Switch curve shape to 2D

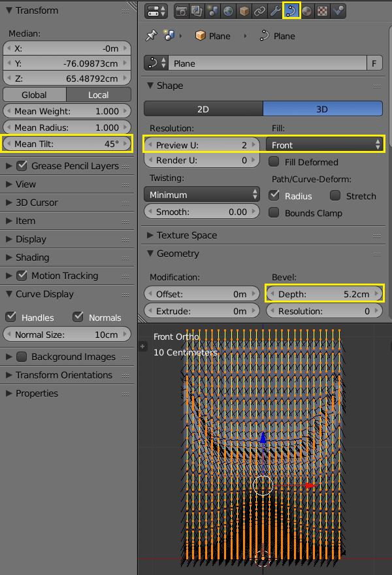(203, 109)
